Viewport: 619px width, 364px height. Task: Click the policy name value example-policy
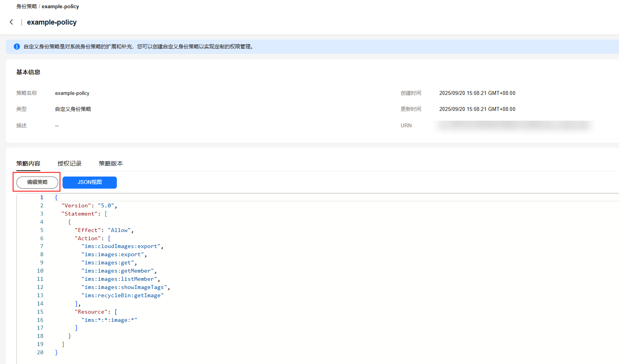(72, 93)
